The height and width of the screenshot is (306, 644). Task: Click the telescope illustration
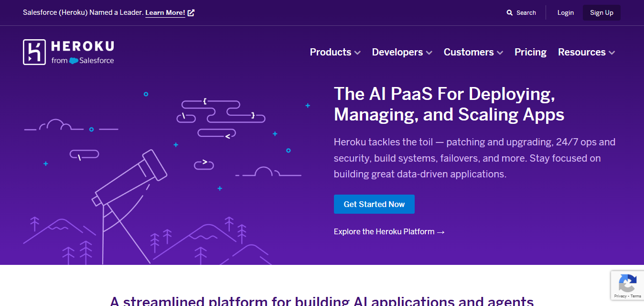click(129, 206)
